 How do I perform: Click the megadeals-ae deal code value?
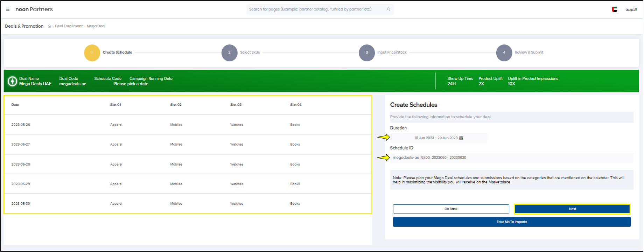pos(73,84)
